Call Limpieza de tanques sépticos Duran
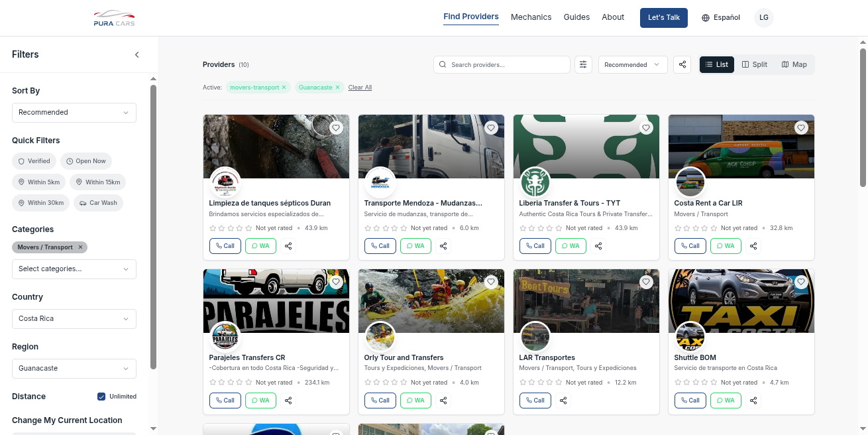Image resolution: width=868 pixels, height=435 pixels. click(x=225, y=246)
